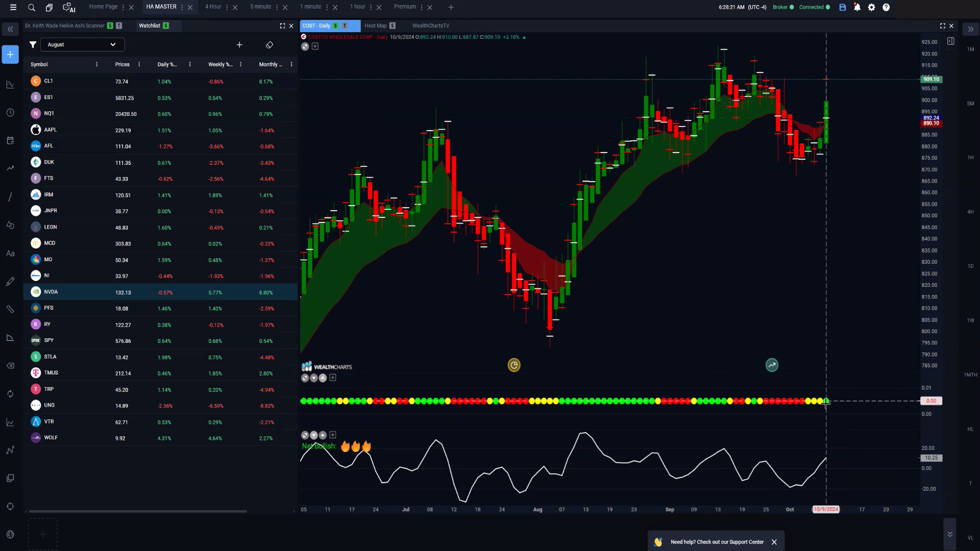Screen dimensions: 980x551
Task: Select the text Aa tool in left sidebar
Action: coord(10,254)
